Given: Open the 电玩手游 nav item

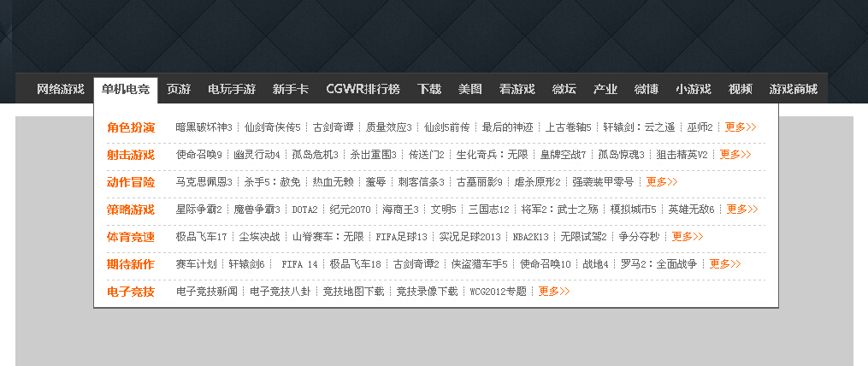Looking at the screenshot, I should (x=232, y=89).
